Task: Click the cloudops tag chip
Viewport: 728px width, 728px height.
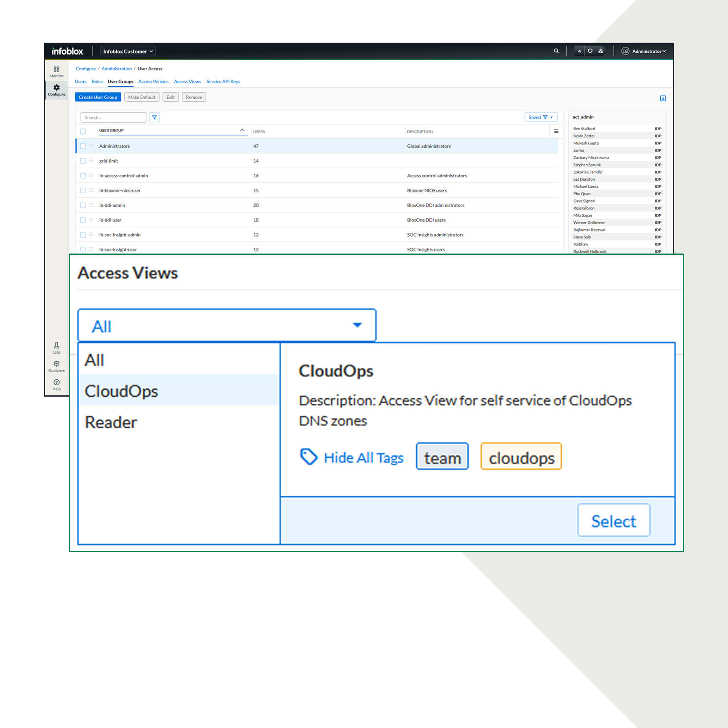Action: coord(521,456)
